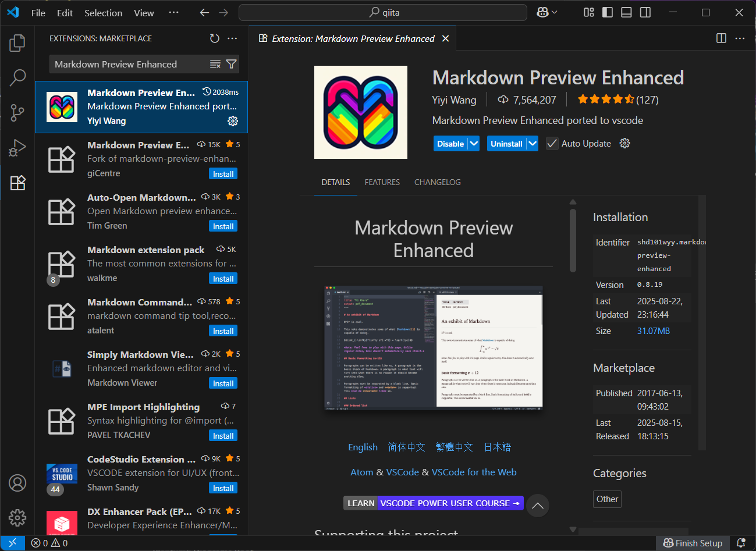The height and width of the screenshot is (551, 756).
Task: Open the File menu
Action: click(38, 13)
